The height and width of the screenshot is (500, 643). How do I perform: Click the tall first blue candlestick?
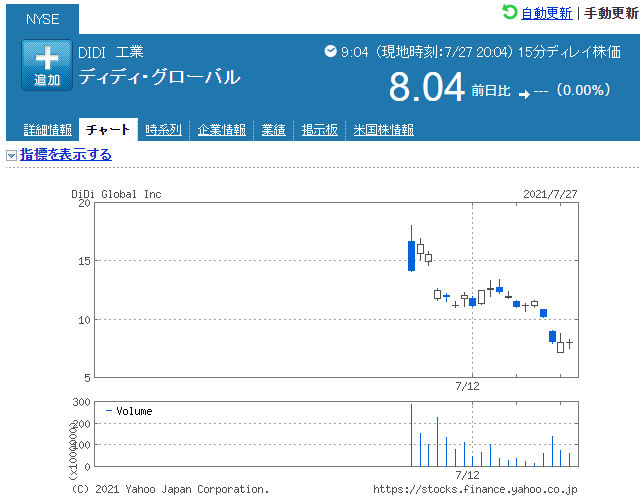pyautogui.click(x=411, y=256)
